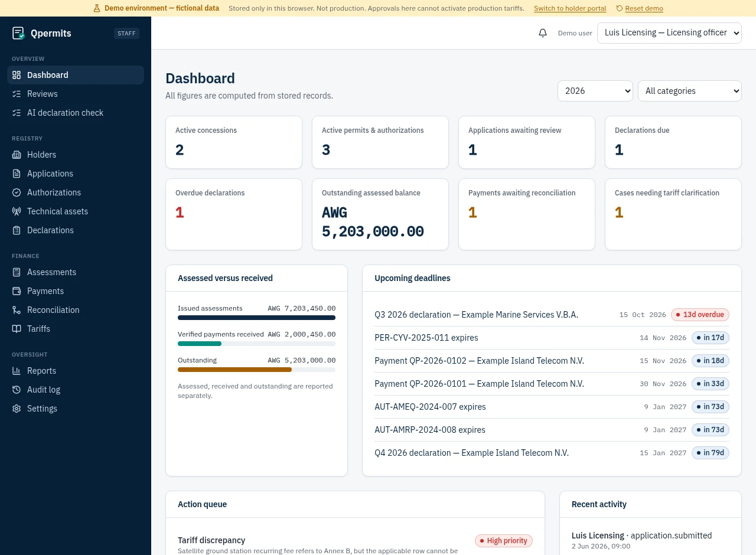Image resolution: width=756 pixels, height=555 pixels.
Task: Click Issued assessments progress bar
Action: (256, 318)
